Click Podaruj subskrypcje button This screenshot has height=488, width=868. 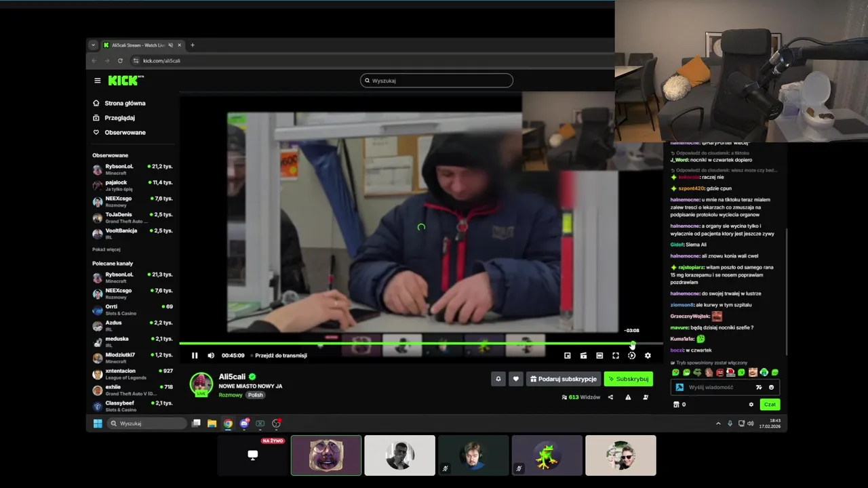(564, 379)
